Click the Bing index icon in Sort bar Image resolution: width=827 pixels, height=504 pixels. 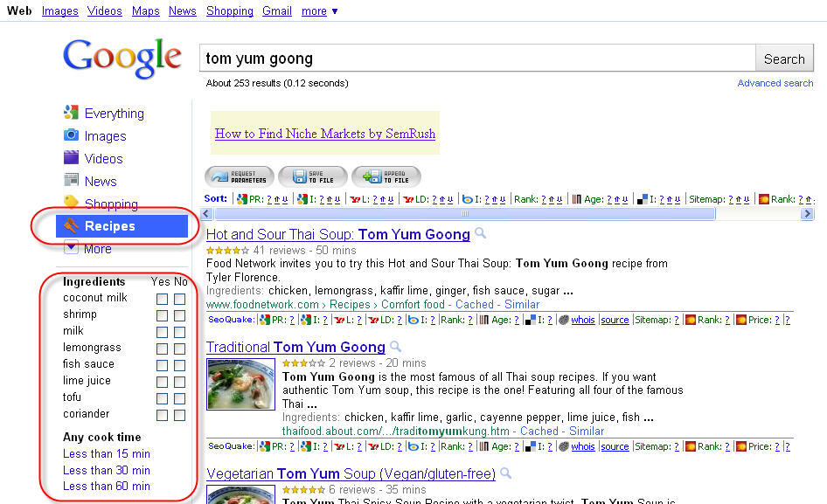[x=468, y=199]
